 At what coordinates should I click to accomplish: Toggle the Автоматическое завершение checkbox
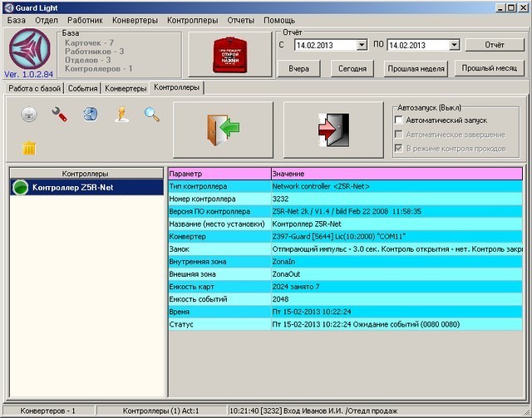400,135
